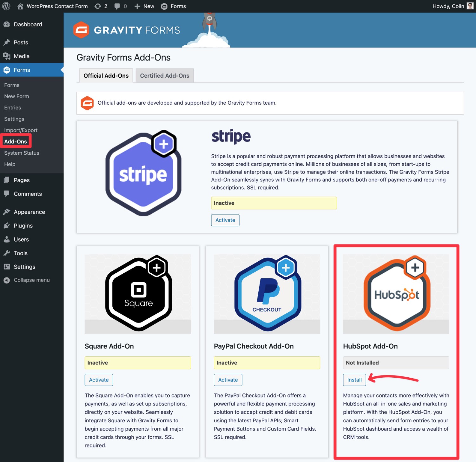Click the Not Installed status label
This screenshot has height=462, width=476.
tap(396, 363)
